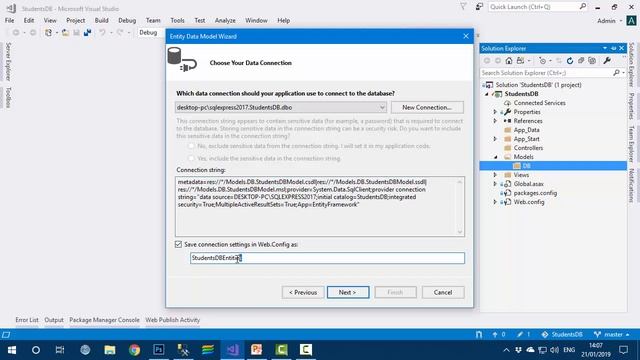Open the Analyze menu

(225, 20)
